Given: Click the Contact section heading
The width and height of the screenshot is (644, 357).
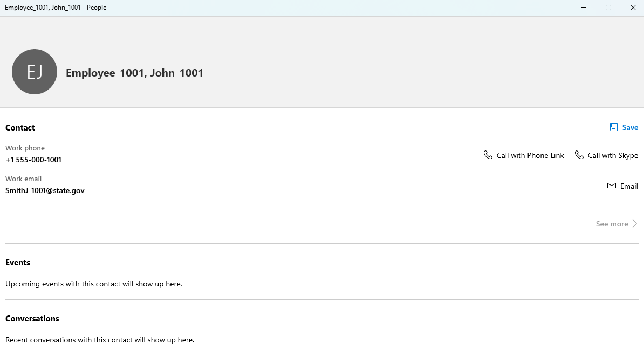Looking at the screenshot, I should pos(20,128).
